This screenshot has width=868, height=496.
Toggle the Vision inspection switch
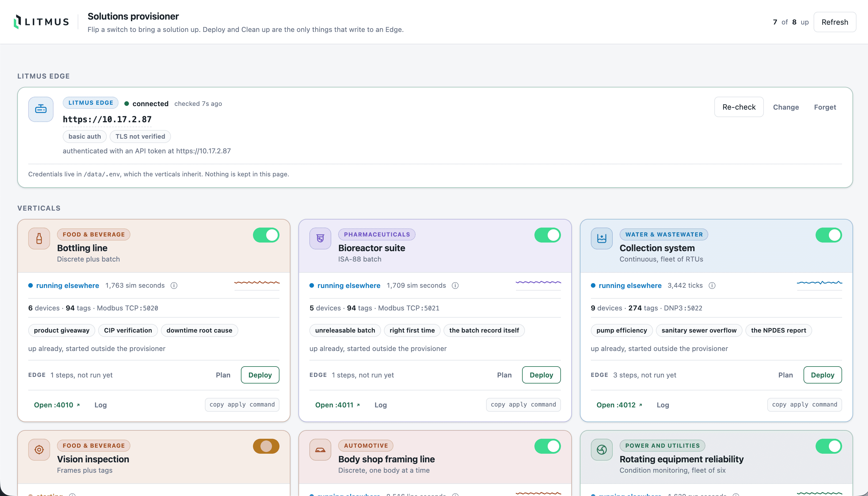(266, 446)
